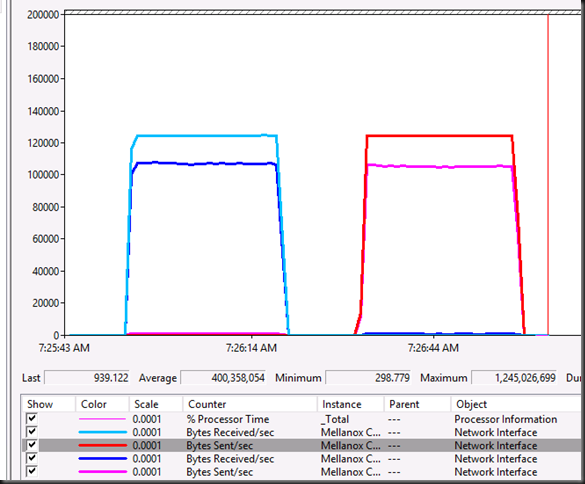Select the light pink line color swatch
The image size is (585, 484).
tap(102, 419)
